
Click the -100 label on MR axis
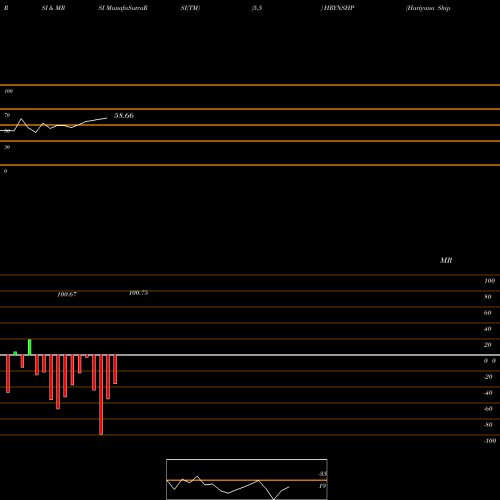[x=490, y=441]
